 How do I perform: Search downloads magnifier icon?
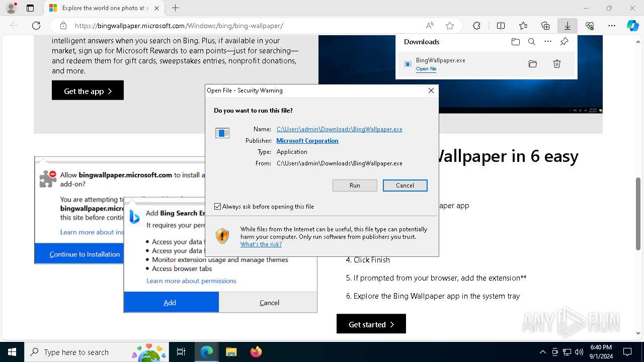532,42
